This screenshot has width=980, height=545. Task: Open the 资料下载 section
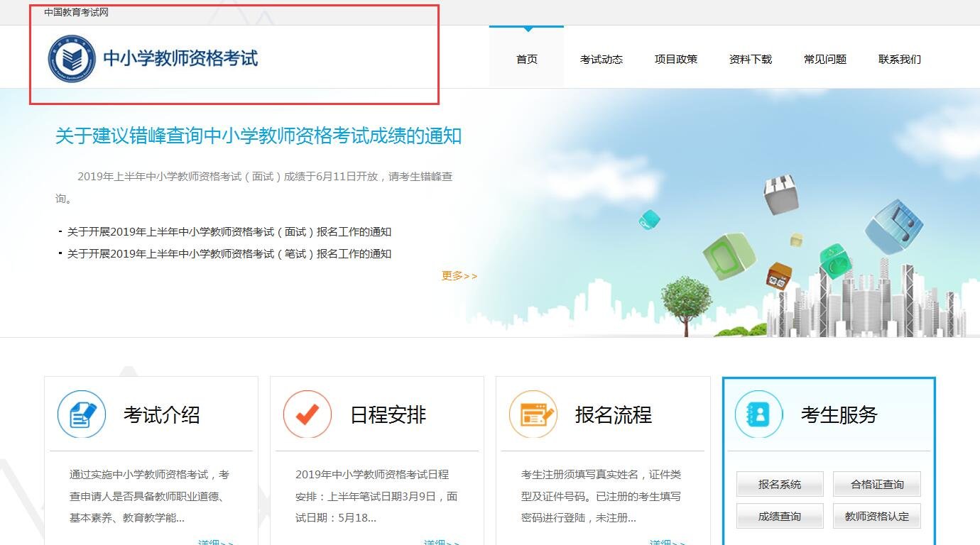coord(750,60)
